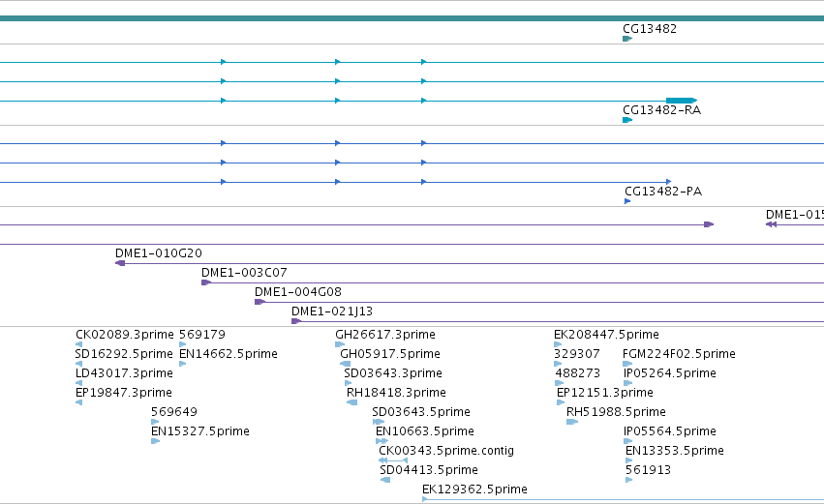Click the EN15327.5prime arrow glyph
This screenshot has height=504, width=824.
point(156,441)
